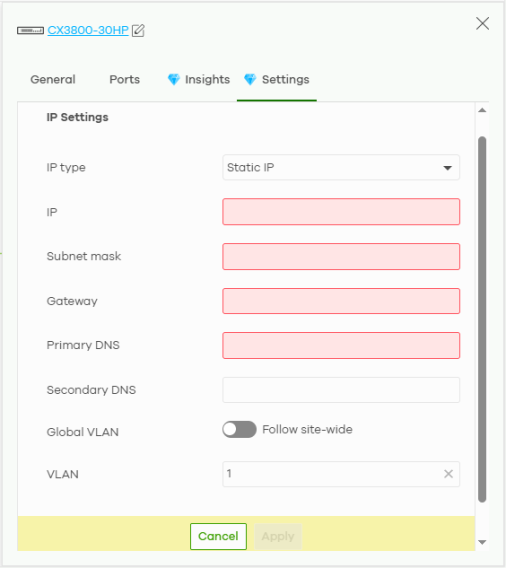Click the diamond icon next to Settings
The image size is (506, 568).
coord(250,79)
